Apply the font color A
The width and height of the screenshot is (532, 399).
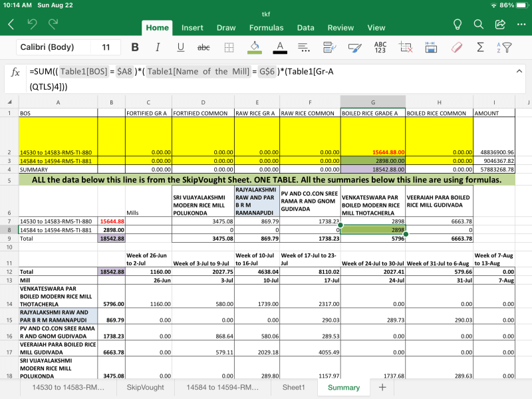coord(280,47)
